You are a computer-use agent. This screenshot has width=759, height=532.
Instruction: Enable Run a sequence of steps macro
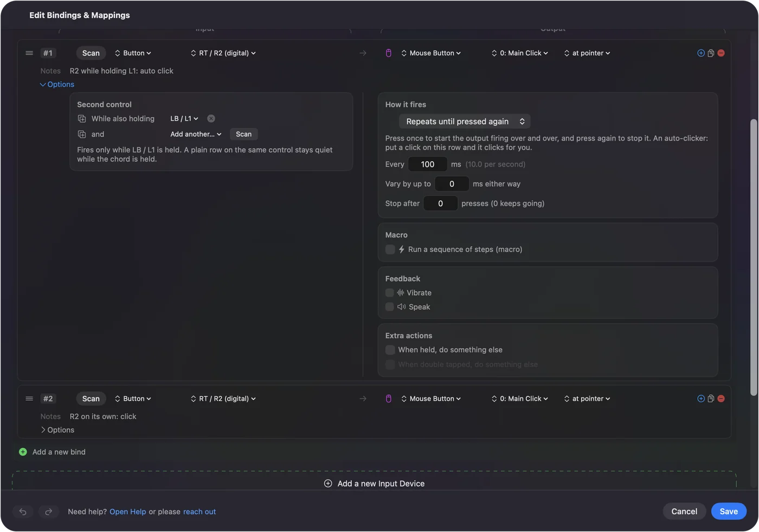(390, 249)
